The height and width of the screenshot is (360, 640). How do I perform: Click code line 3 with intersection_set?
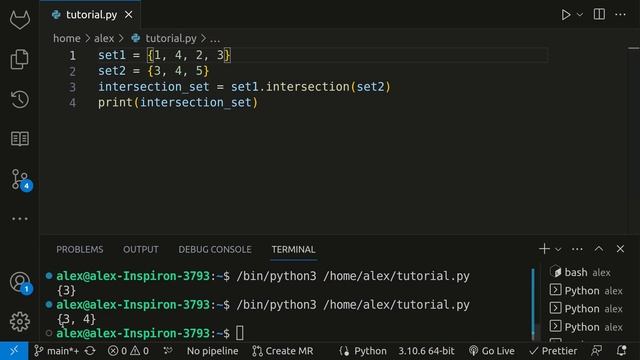click(244, 87)
